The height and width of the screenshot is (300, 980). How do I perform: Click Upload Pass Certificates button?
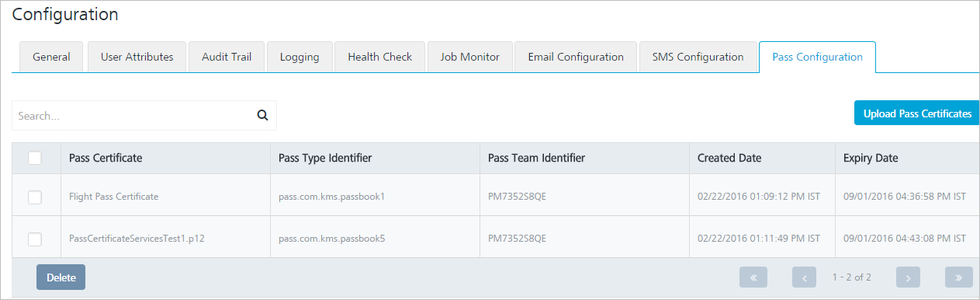(917, 113)
